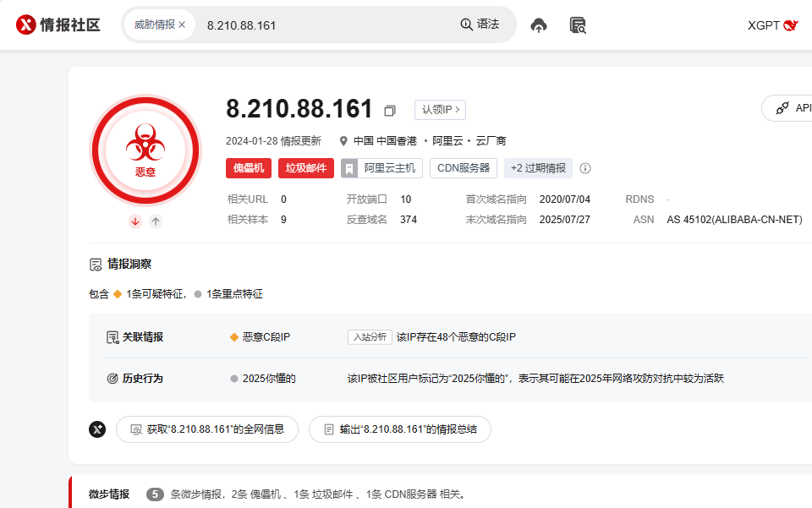Click the 入站分析 tag

370,337
